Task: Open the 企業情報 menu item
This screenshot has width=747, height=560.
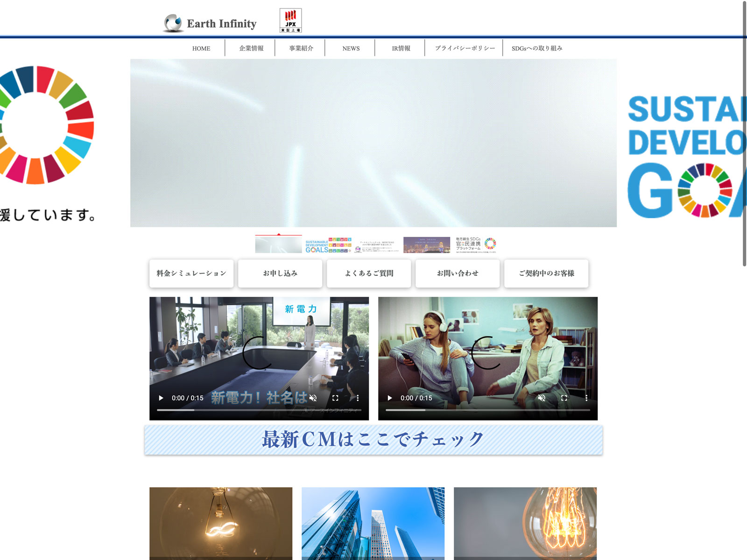Action: [251, 48]
